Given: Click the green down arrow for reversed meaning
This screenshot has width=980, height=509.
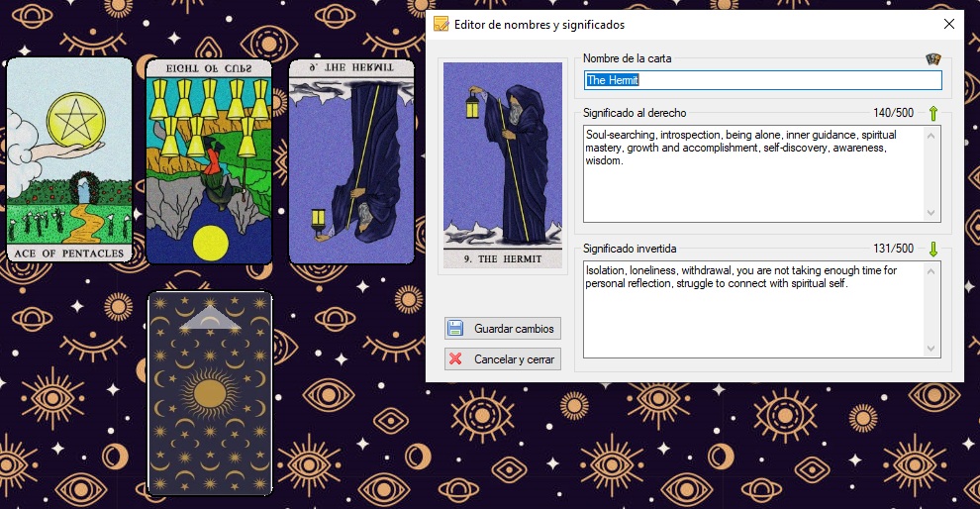Looking at the screenshot, I should coord(933,249).
